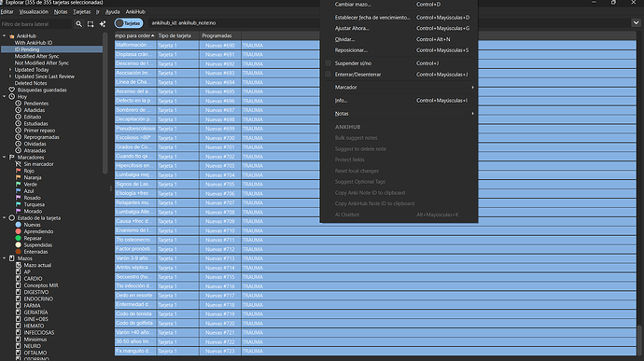This screenshot has width=644, height=361.
Task: Click the FARMA deck icon
Action: tap(18, 306)
